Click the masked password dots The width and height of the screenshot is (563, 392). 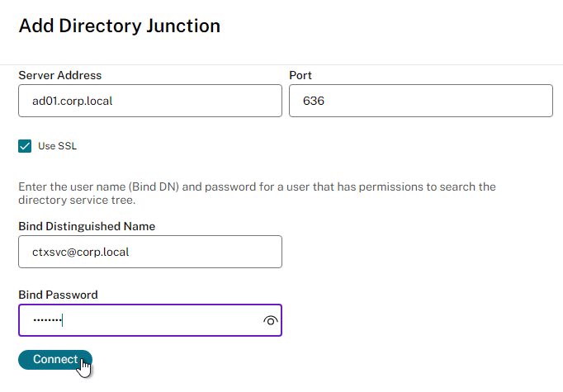coord(47,320)
